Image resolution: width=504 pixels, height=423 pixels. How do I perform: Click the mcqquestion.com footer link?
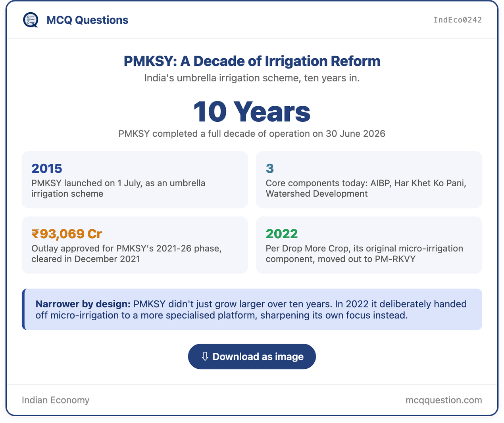click(x=444, y=400)
